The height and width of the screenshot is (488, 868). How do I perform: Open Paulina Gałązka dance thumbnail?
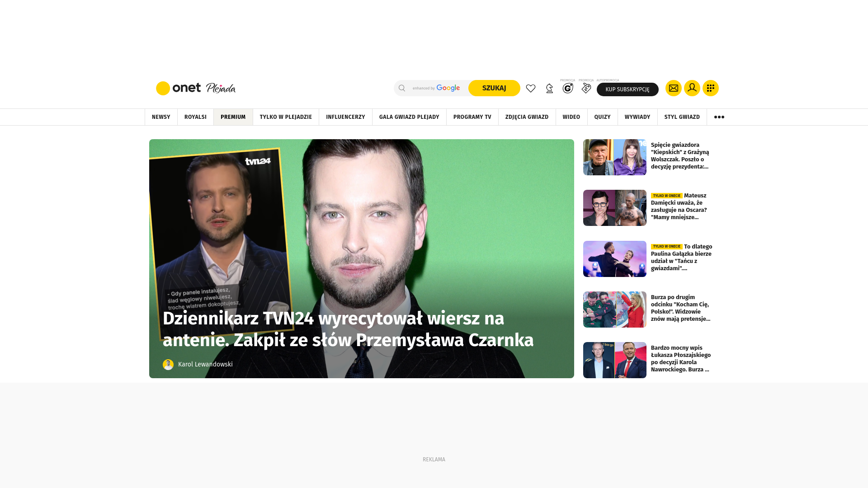click(x=615, y=259)
